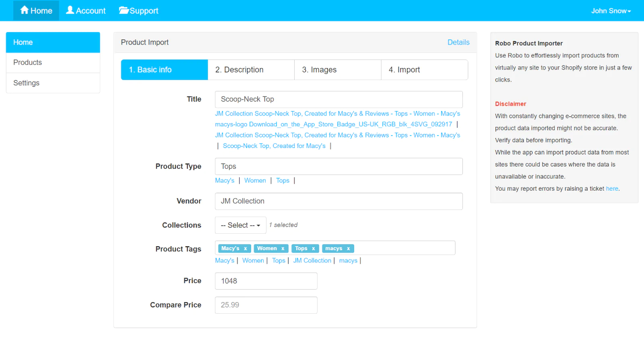The height and width of the screenshot is (362, 644).
Task: Remove the Tops tag via its x
Action: pos(314,249)
